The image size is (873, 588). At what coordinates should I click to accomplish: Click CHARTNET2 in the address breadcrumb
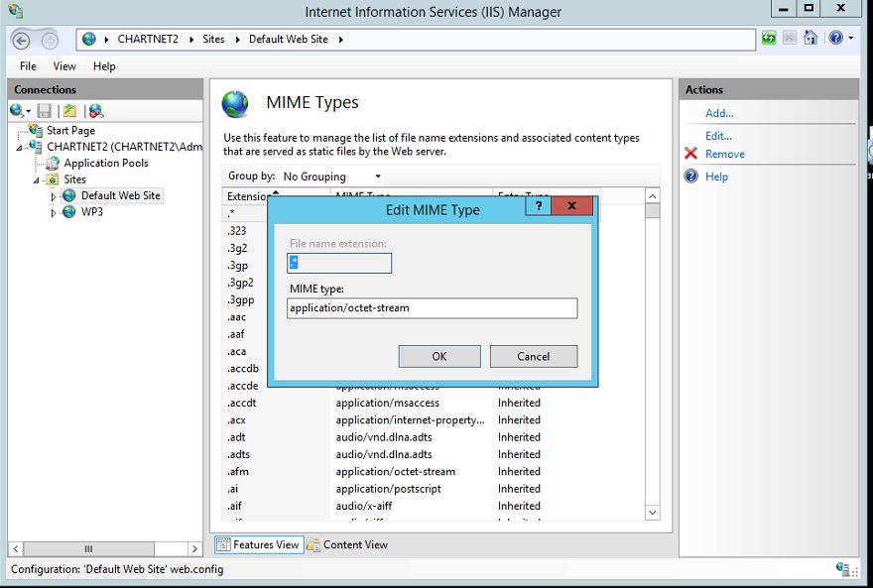pyautogui.click(x=148, y=39)
